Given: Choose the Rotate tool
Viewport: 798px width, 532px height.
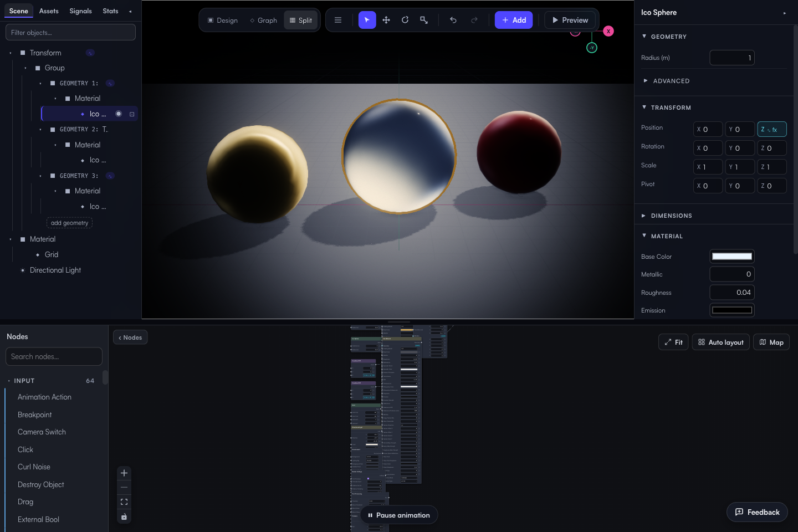Looking at the screenshot, I should [x=405, y=20].
